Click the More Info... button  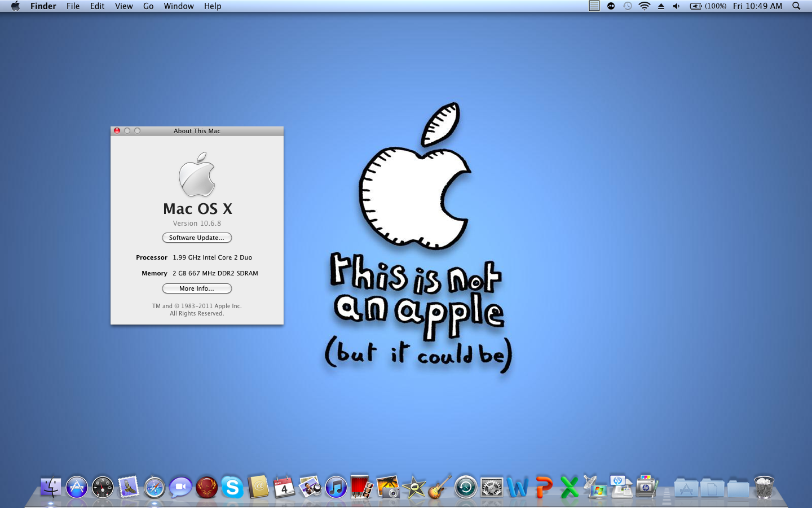pyautogui.click(x=197, y=288)
